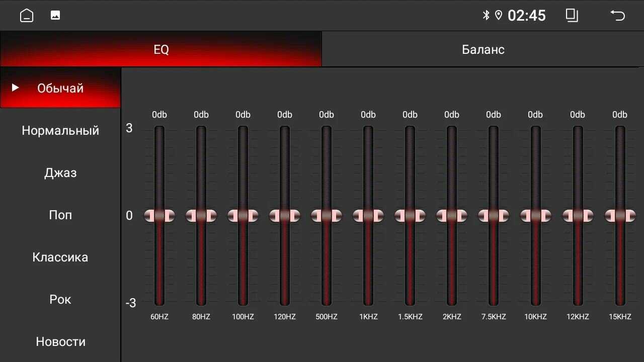The height and width of the screenshot is (362, 644).
Task: Select the EQ tab
Action: click(161, 49)
